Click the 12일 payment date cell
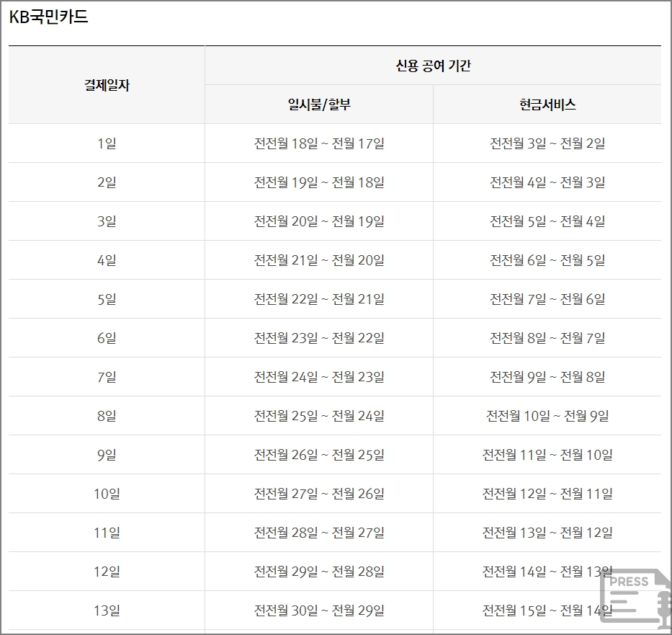Screen dimensions: 672x635 pyautogui.click(x=107, y=572)
